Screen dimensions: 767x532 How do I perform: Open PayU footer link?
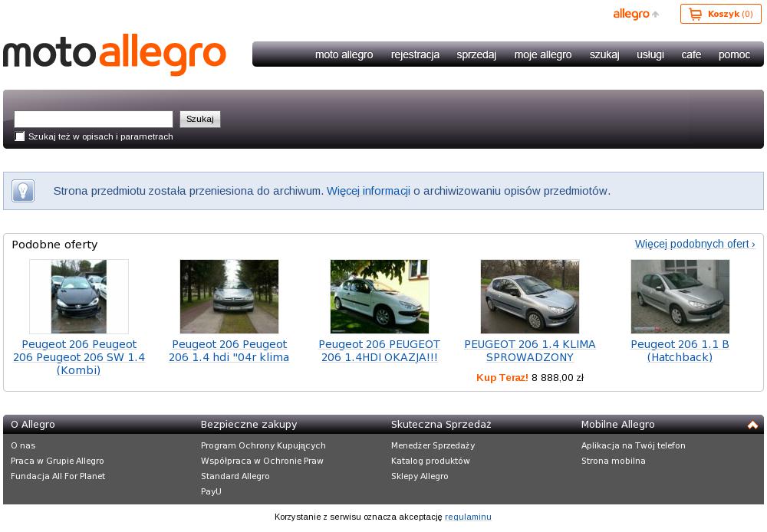click(211, 491)
